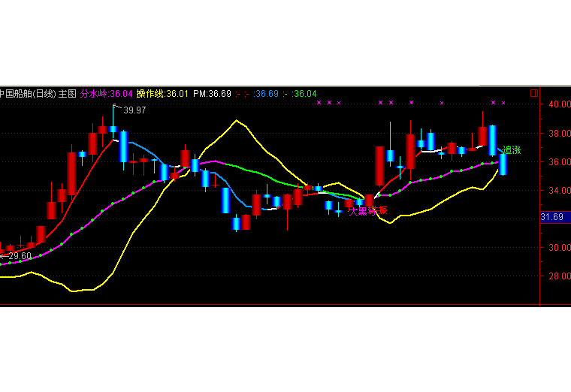The width and height of the screenshot is (571, 392).
Task: Click the blue 31.69 current price box
Action: coord(552,217)
